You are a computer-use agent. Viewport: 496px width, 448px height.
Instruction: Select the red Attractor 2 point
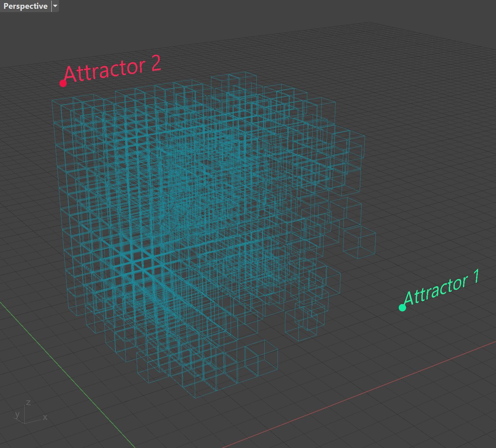pyautogui.click(x=63, y=83)
